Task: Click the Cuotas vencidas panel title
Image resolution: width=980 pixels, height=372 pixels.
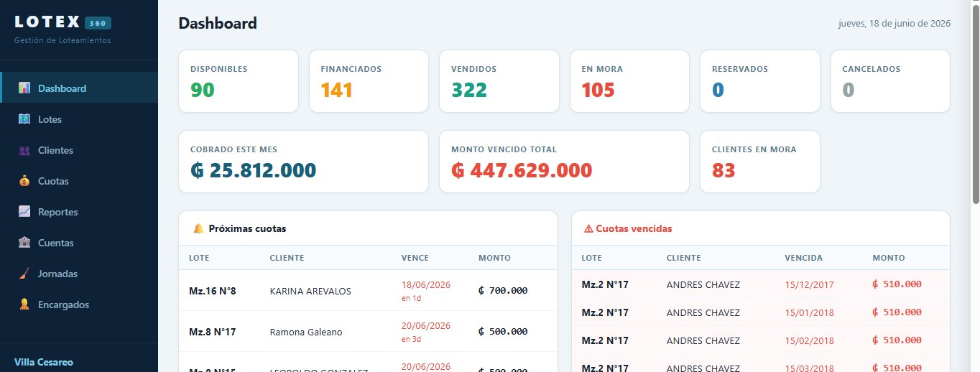Action: pos(634,228)
